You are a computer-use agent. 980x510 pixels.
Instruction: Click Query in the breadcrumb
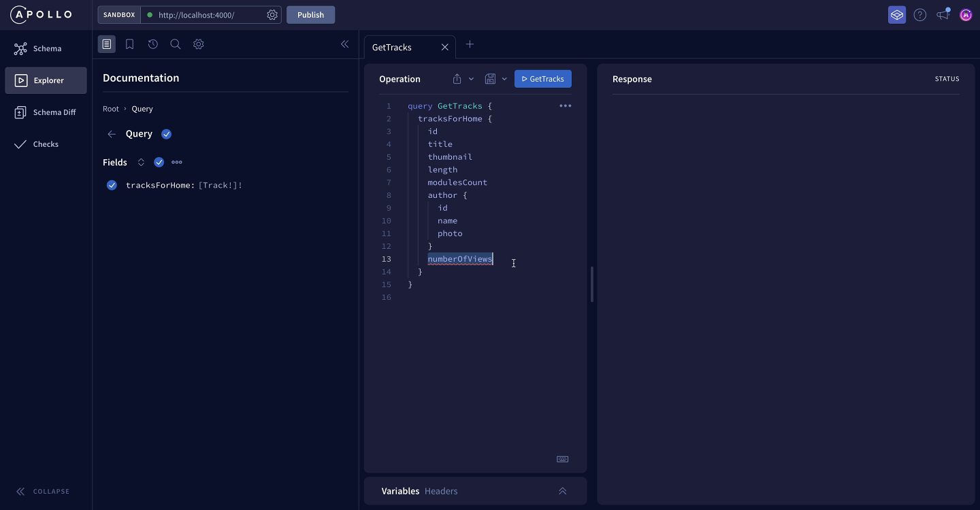coord(142,109)
